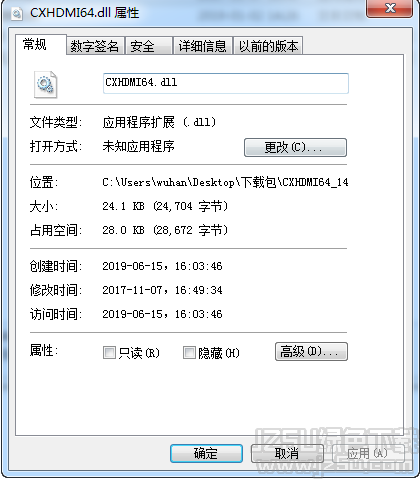Open the 详细信息 tab

point(202,46)
